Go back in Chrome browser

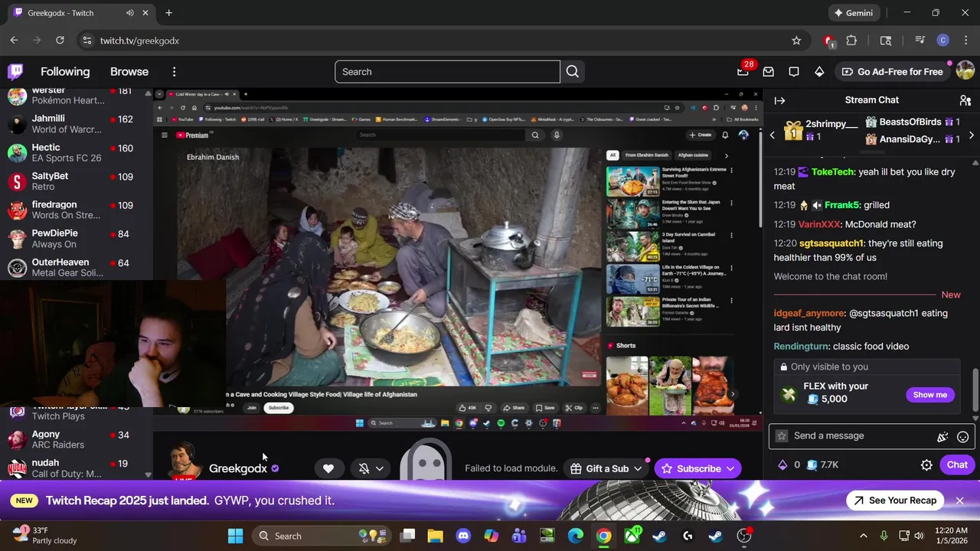pos(14,41)
